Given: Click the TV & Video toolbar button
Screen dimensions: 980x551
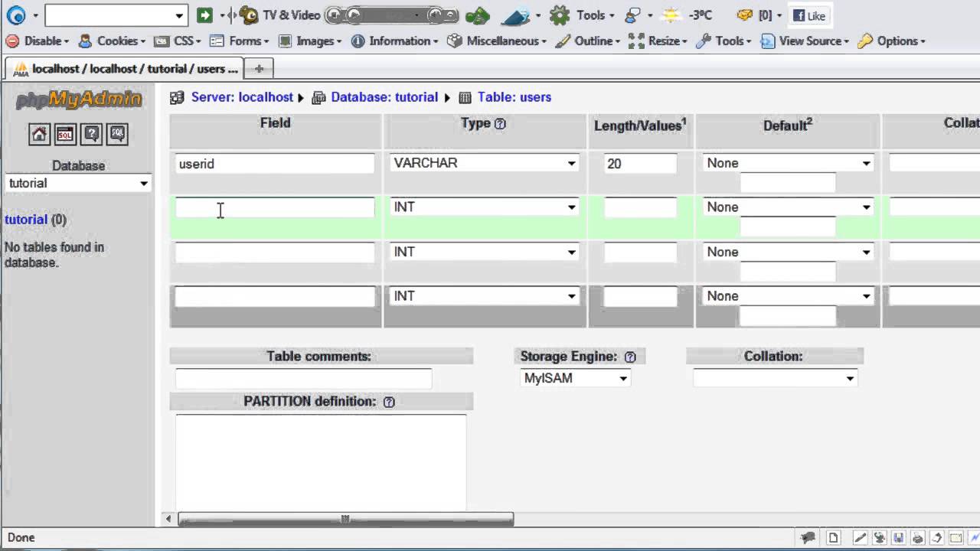Looking at the screenshot, I should (x=279, y=15).
